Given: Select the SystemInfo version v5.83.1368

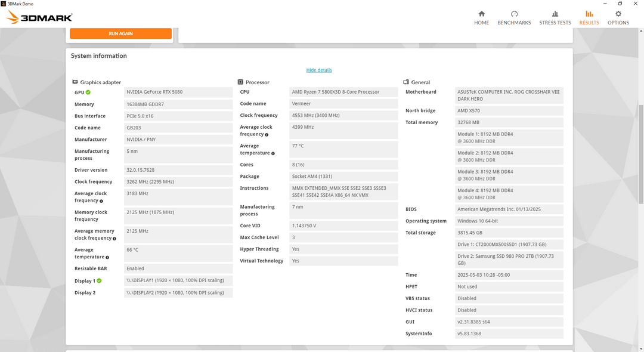Looking at the screenshot, I should 509,334.
